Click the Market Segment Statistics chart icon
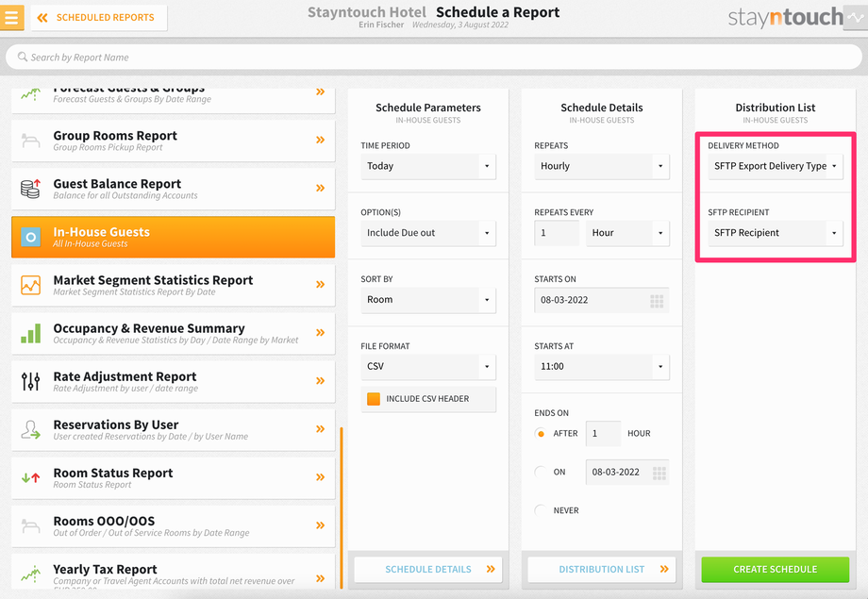The image size is (868, 599). point(30,285)
